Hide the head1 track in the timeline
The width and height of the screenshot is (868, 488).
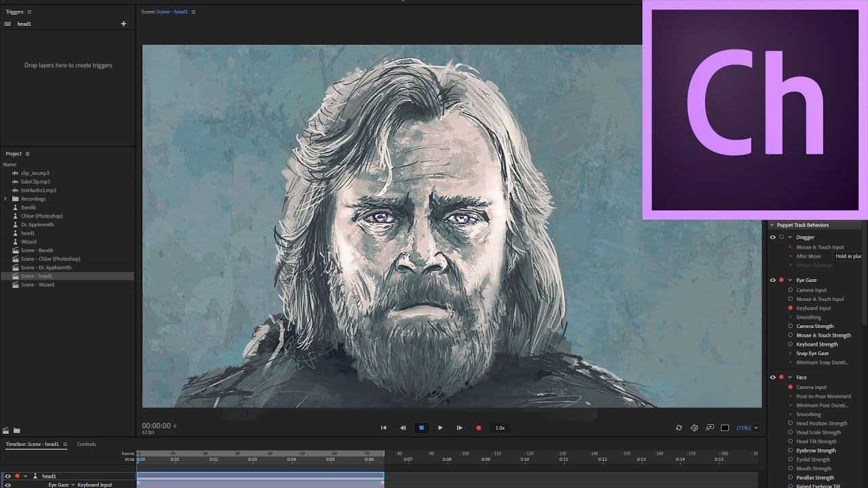(7, 476)
